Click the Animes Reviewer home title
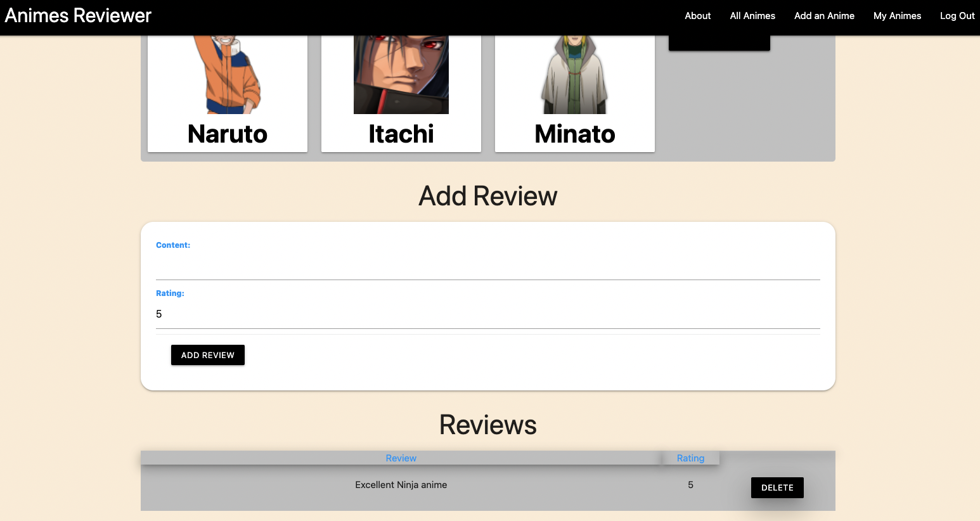 tap(77, 15)
